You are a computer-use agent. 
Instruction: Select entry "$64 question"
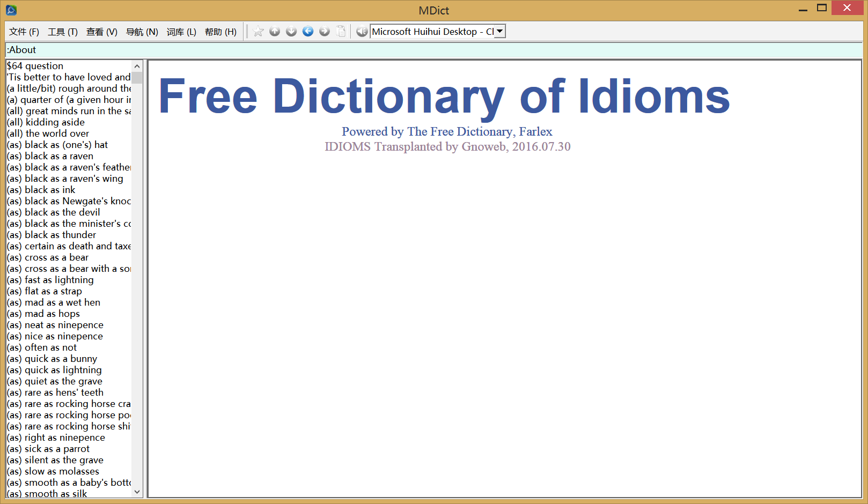(x=35, y=66)
